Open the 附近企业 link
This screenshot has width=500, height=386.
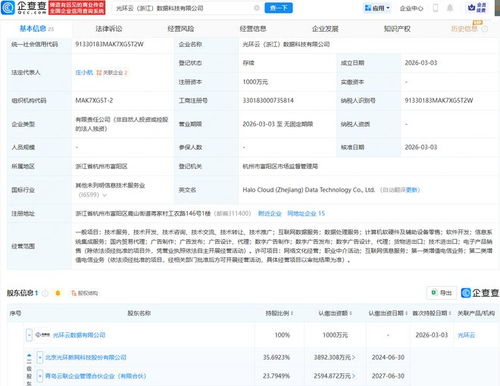270,213
